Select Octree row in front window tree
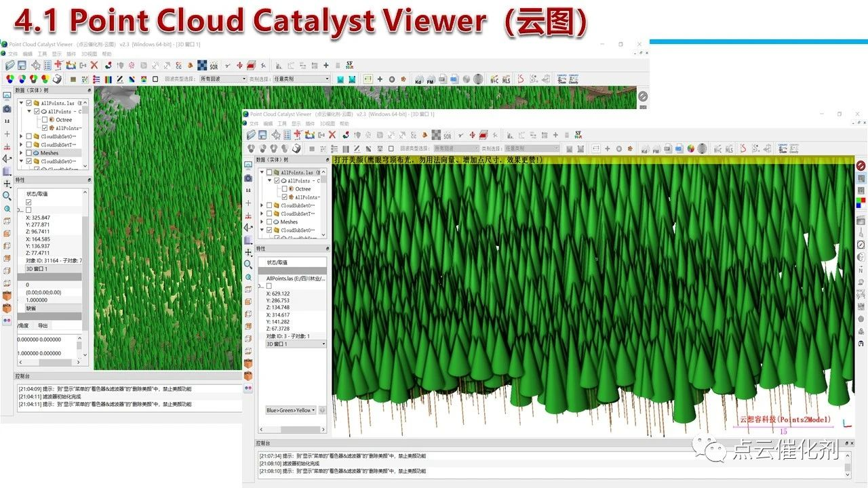 point(303,189)
